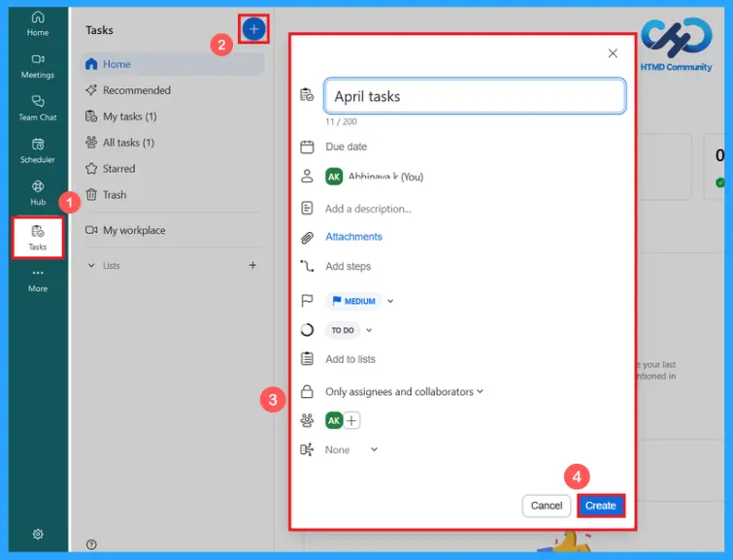Click the lock visibility icon
The width and height of the screenshot is (733, 560).
pyautogui.click(x=307, y=391)
